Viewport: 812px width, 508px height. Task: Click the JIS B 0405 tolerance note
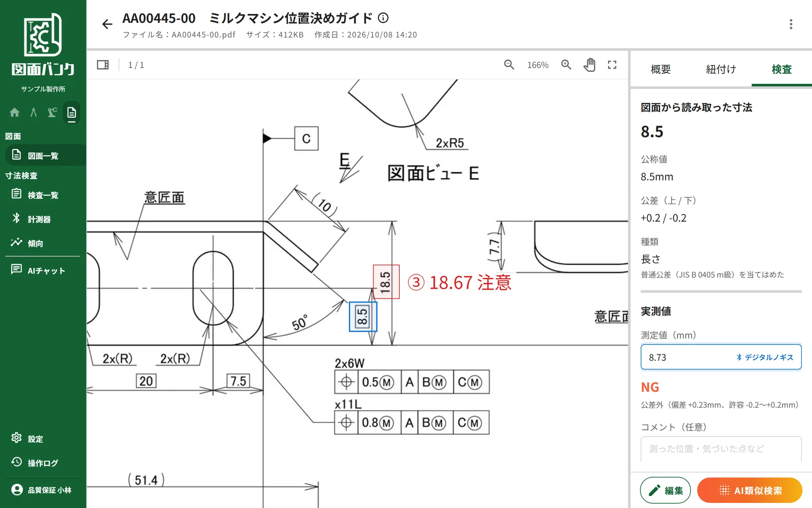tap(712, 275)
